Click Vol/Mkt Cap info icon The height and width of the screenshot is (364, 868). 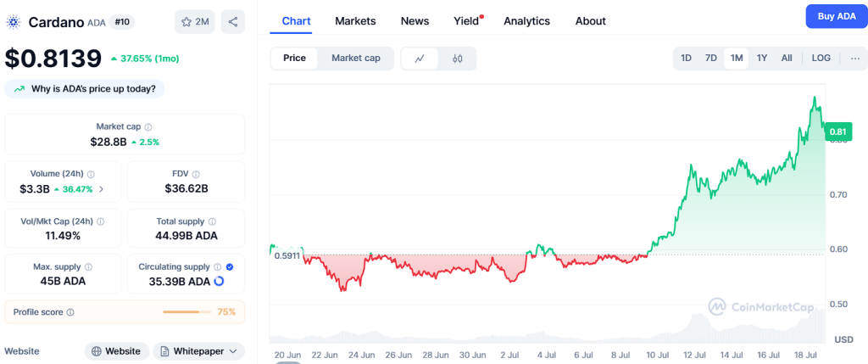pos(100,221)
